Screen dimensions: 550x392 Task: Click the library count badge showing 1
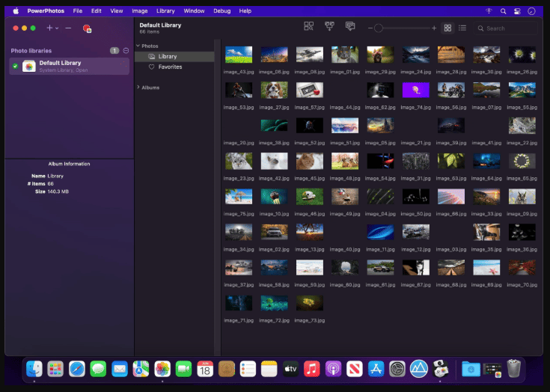click(x=114, y=50)
